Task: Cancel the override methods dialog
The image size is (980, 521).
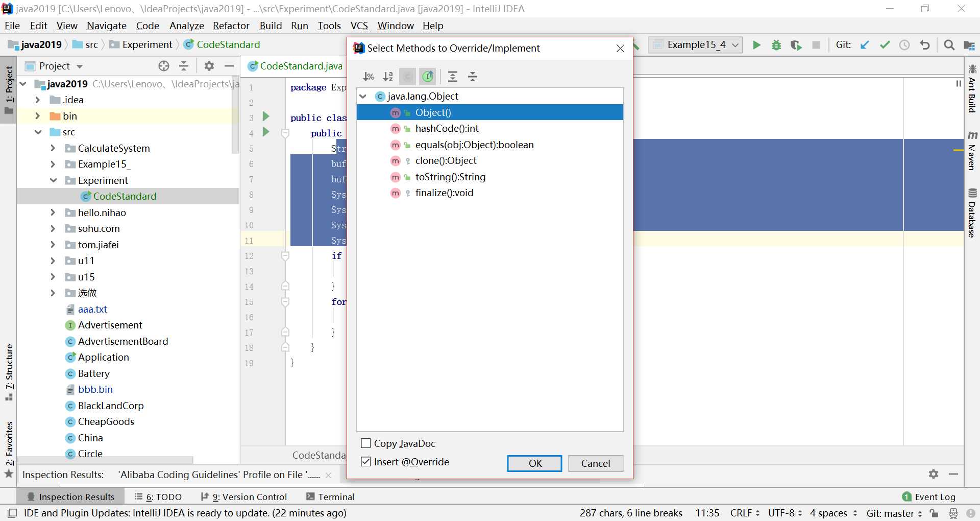Action: (x=596, y=463)
